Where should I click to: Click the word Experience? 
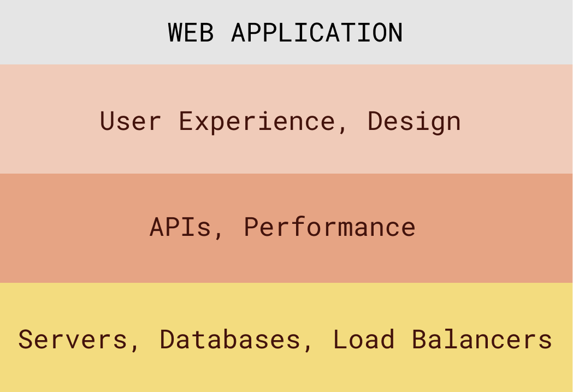(x=257, y=122)
